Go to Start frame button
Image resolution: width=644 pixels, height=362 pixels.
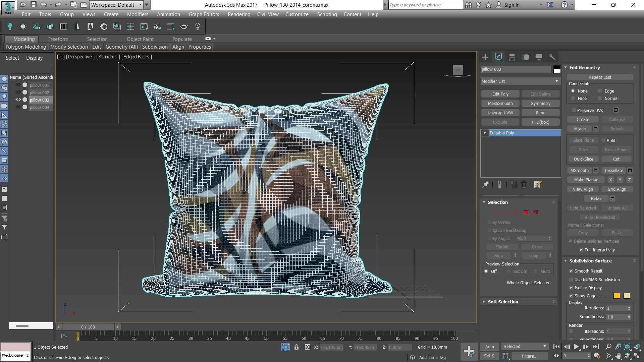point(556,347)
